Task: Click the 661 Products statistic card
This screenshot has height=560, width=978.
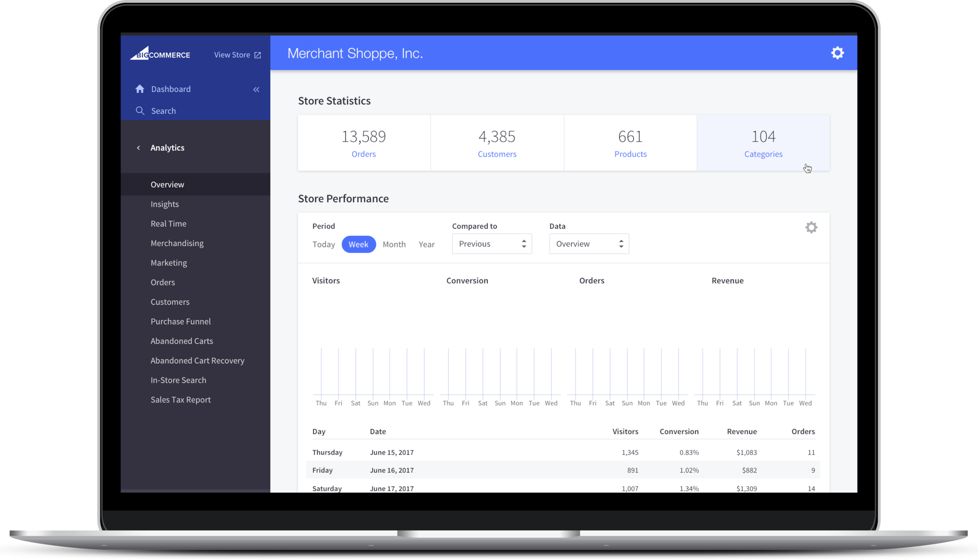Action: [x=630, y=143]
